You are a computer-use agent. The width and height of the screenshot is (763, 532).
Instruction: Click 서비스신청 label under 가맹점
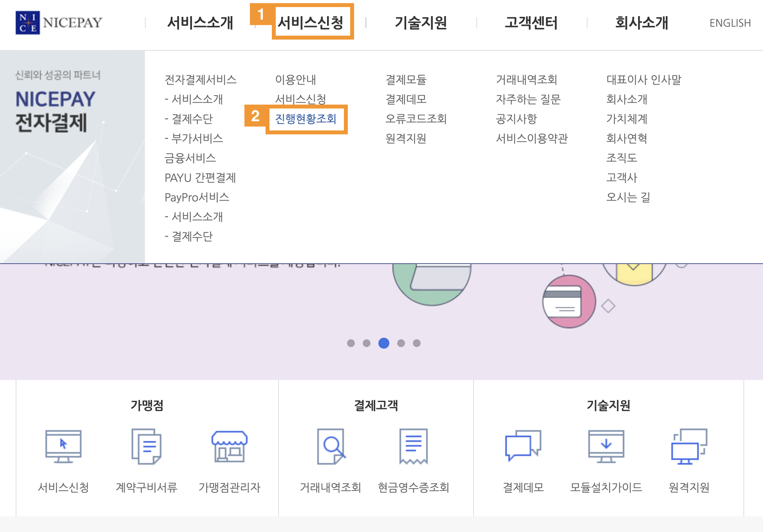63,487
